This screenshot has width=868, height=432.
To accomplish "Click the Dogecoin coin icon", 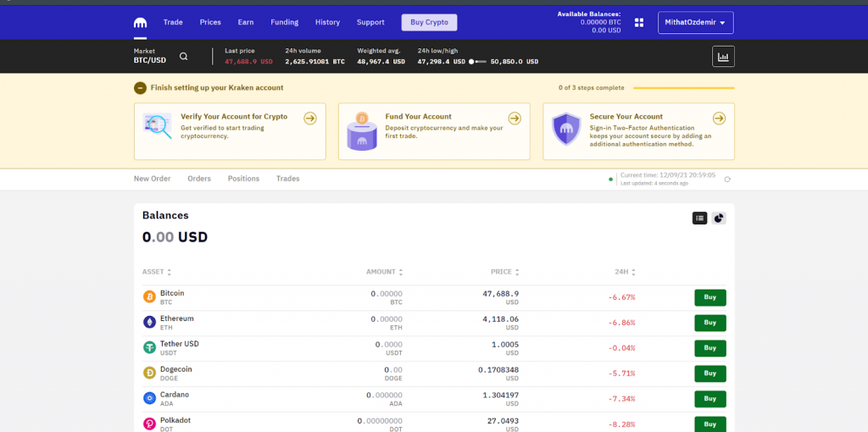I will pos(149,374).
